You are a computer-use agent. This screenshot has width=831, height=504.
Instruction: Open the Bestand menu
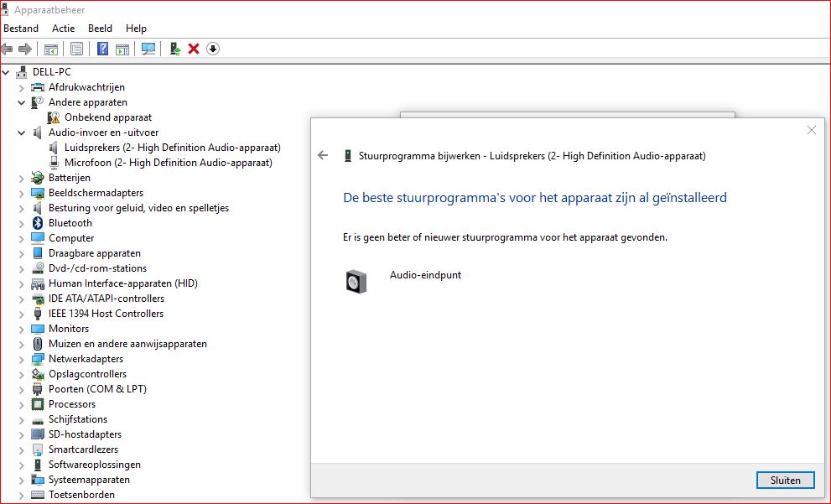click(21, 29)
